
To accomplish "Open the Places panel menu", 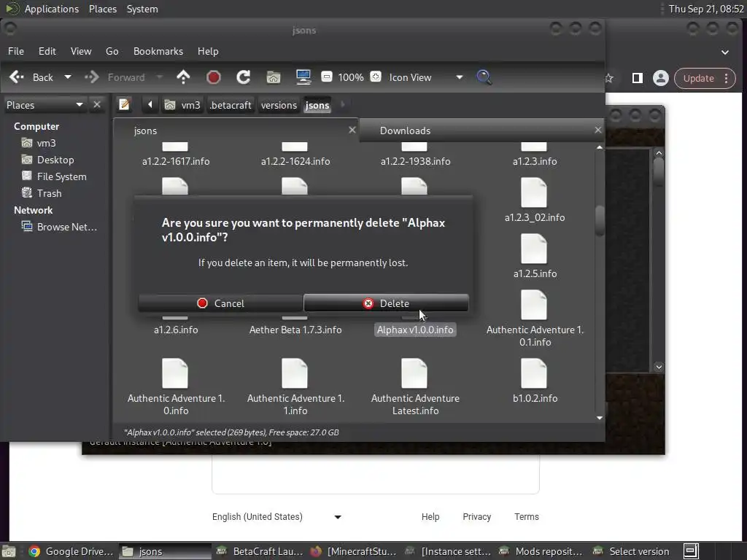I will (x=102, y=9).
